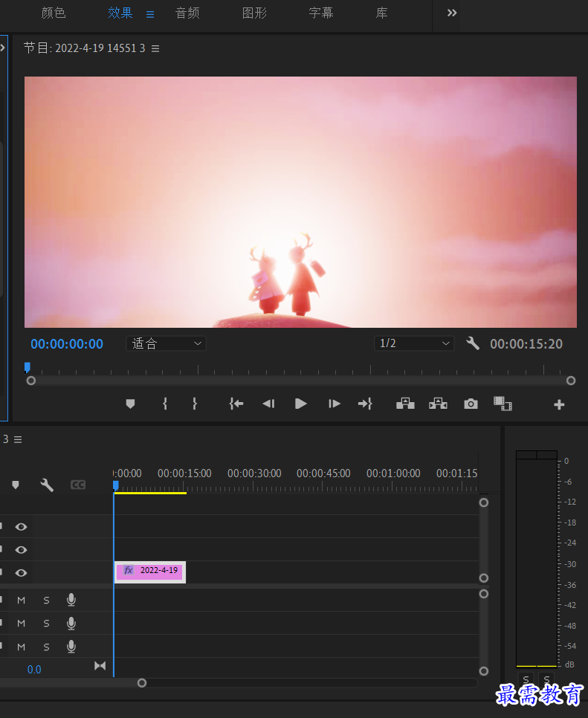Switch to the 音频 workspace tab
This screenshot has height=718, width=588.
[x=187, y=13]
